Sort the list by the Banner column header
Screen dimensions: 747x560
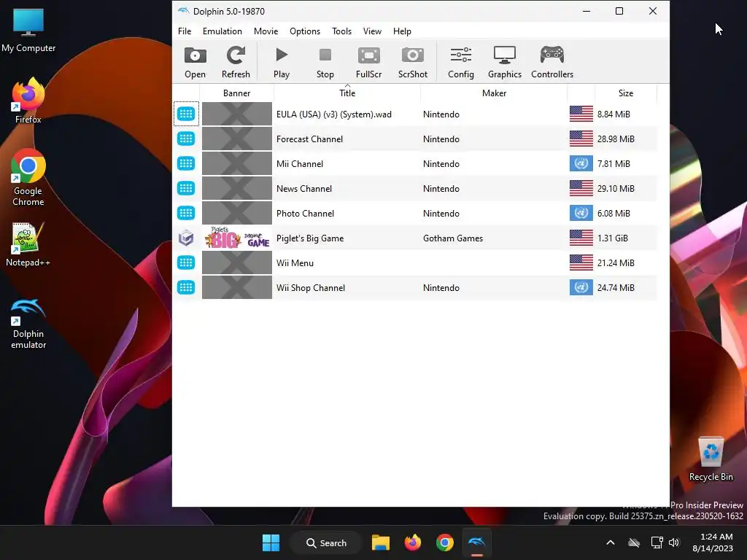click(237, 93)
